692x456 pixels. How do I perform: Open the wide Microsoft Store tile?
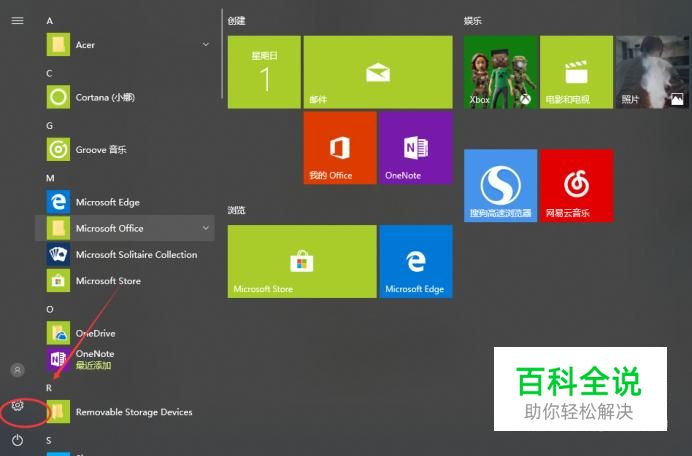click(x=302, y=261)
